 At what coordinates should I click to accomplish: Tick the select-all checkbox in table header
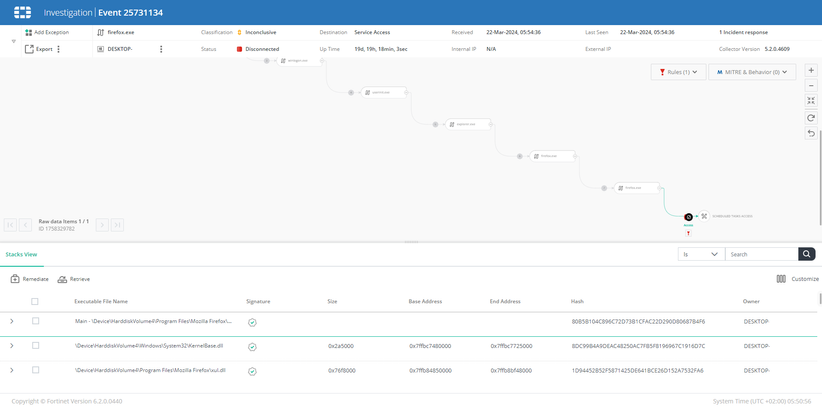click(35, 301)
